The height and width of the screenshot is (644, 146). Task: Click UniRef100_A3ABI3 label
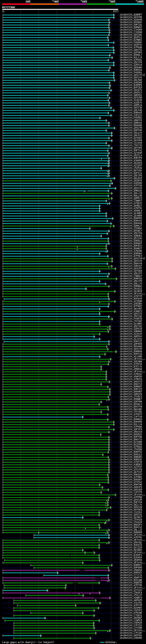tap(131, 311)
